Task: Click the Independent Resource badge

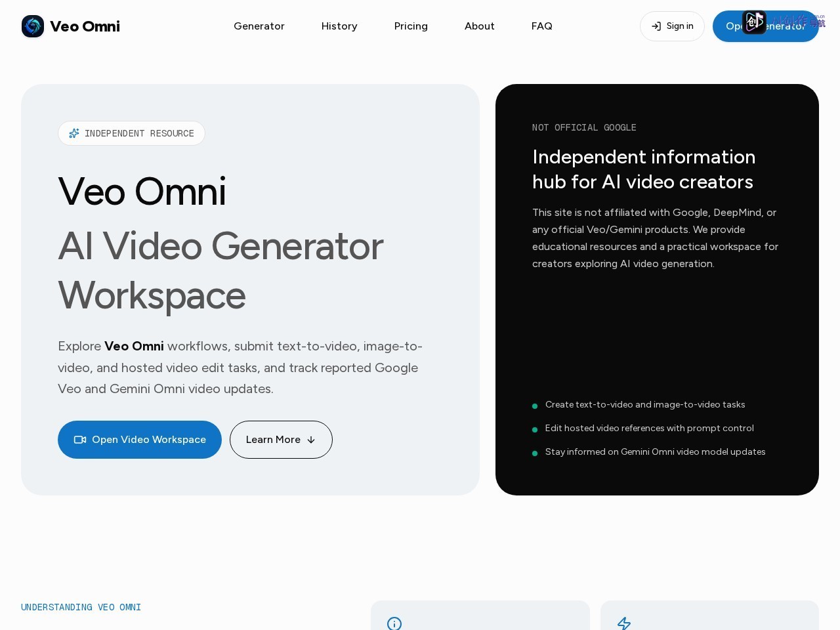Action: 131,133
